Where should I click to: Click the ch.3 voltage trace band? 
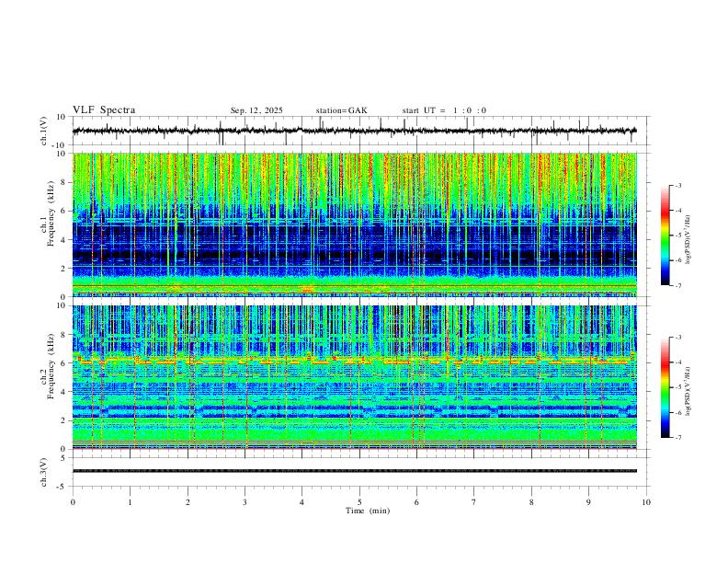coord(354,471)
